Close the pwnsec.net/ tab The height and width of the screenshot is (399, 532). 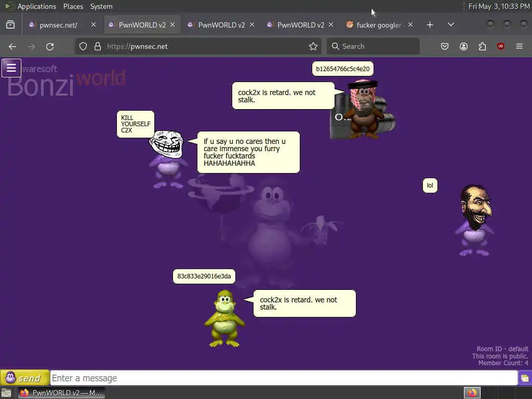point(94,25)
